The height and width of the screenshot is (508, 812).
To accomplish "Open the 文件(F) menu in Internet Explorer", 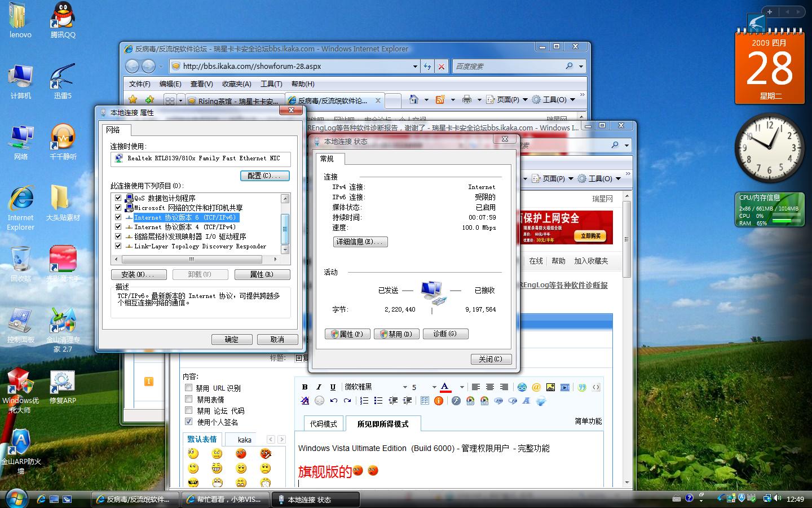I will pos(140,84).
